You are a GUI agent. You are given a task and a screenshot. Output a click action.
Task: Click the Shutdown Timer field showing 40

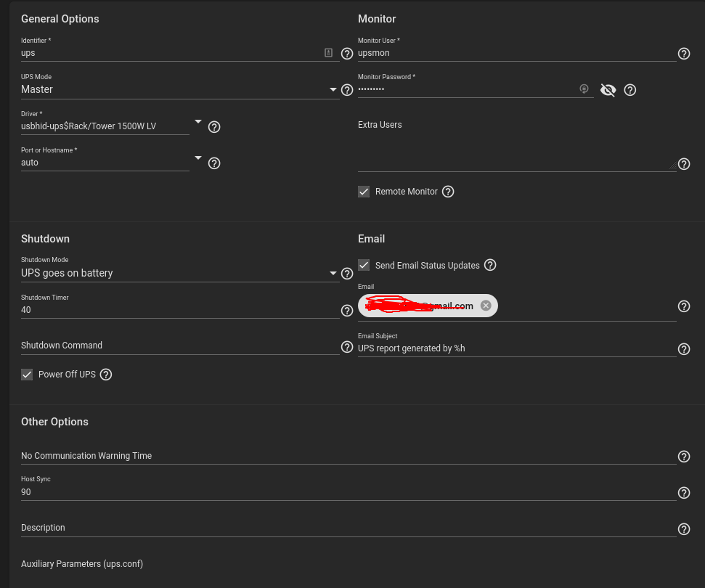point(180,310)
